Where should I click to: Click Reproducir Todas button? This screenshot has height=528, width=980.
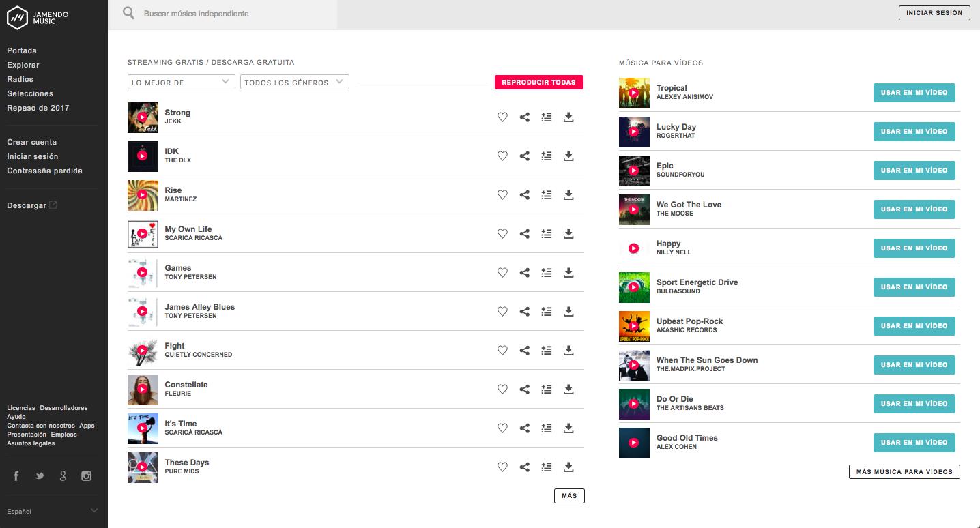click(x=539, y=83)
